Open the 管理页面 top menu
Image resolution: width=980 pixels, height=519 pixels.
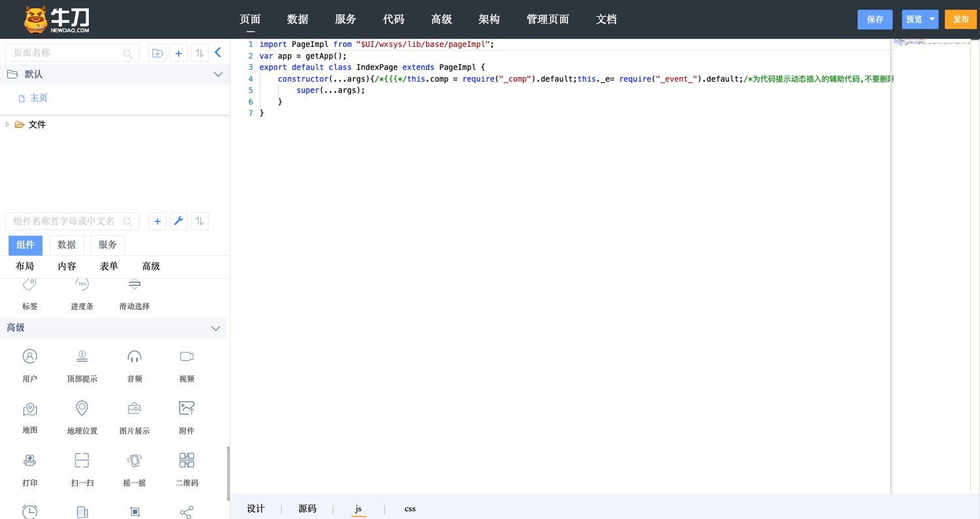548,20
